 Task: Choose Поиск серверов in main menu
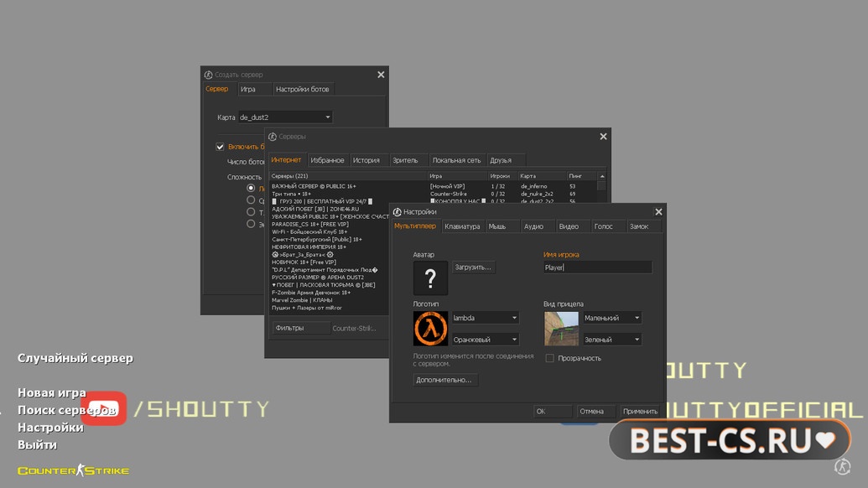pos(66,410)
